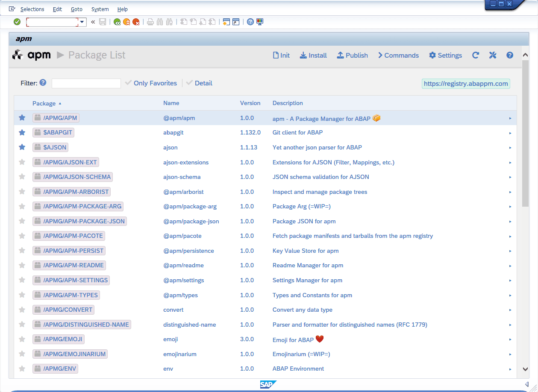Favorite the /APMG/AJSON-EXT package star
538x392 pixels.
(x=22, y=162)
